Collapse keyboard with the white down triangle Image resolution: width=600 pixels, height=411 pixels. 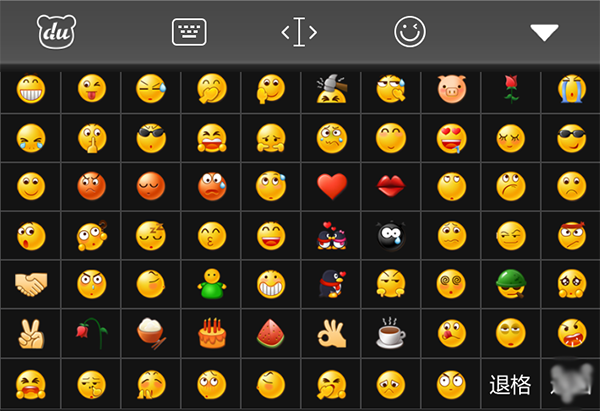tap(544, 33)
